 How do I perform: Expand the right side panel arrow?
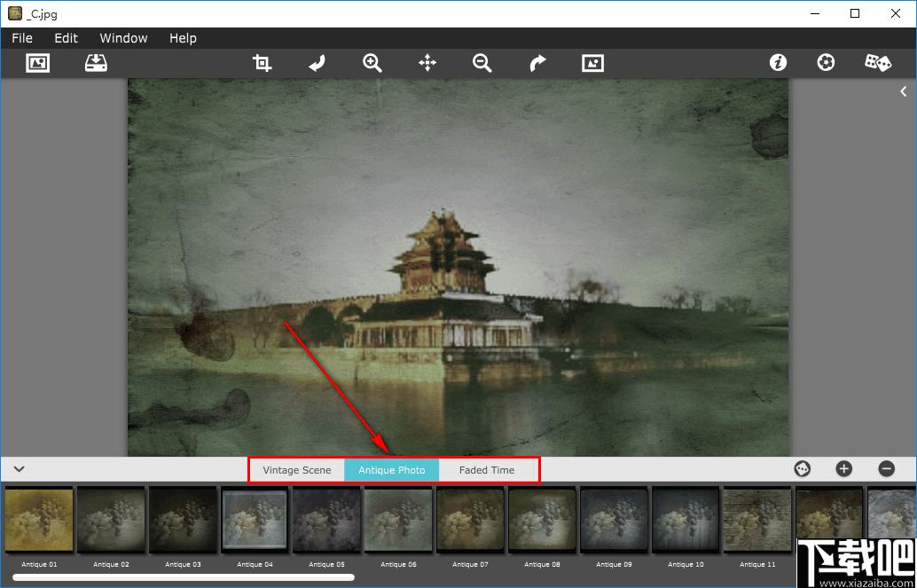coord(904,91)
